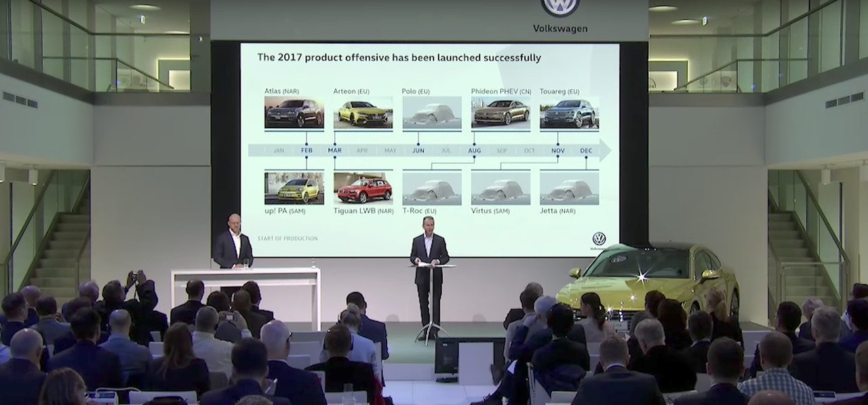Select the covered Polo car thumbnail
Viewport: 868px width, 405px height.
(x=432, y=113)
